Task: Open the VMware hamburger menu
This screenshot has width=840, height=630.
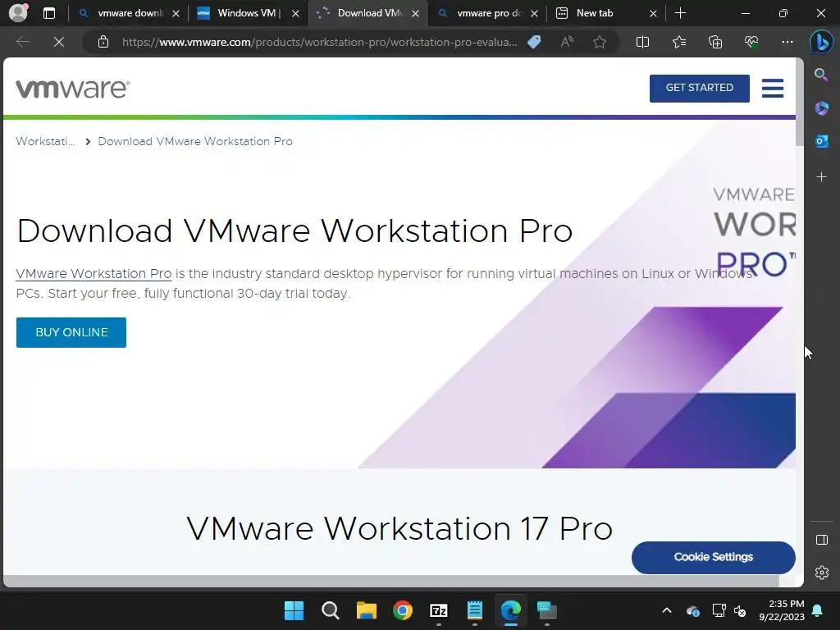Action: point(773,89)
